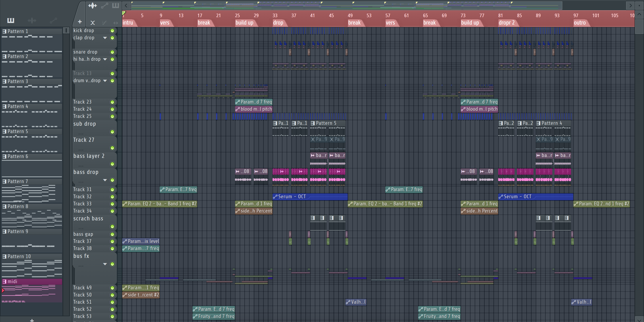Click the timeline overview minimap bar

(x=347, y=5)
